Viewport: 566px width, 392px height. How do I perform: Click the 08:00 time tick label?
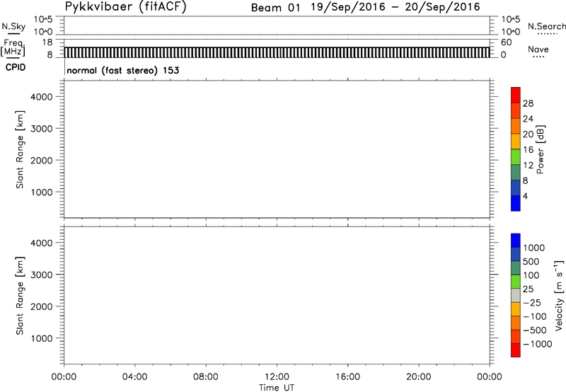point(206,377)
